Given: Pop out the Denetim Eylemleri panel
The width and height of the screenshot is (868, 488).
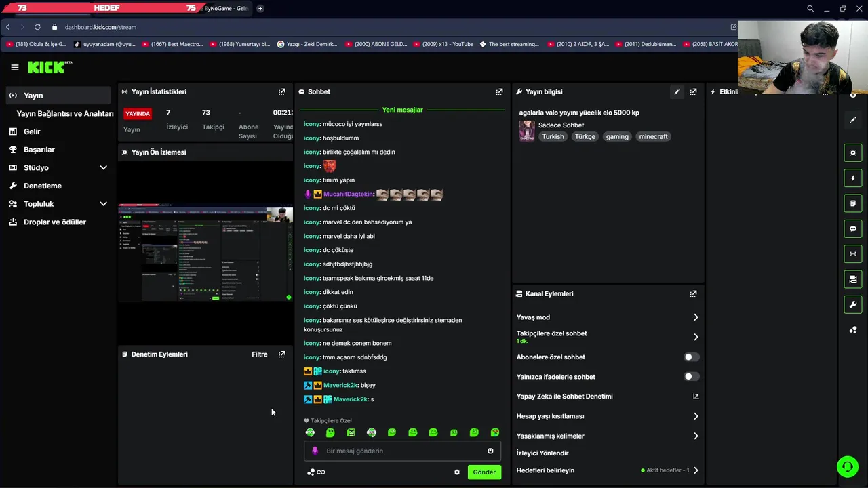Looking at the screenshot, I should tap(282, 354).
